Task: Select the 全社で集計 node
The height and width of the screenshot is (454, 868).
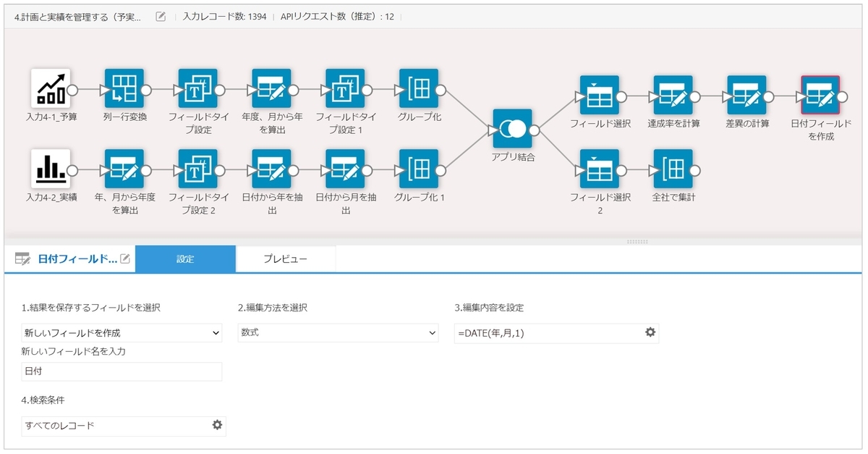Action: [x=673, y=169]
